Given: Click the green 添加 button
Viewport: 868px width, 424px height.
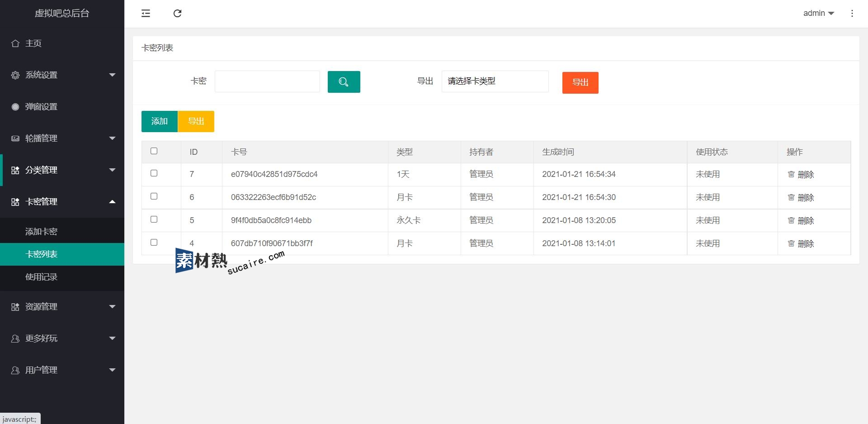Looking at the screenshot, I should click(x=159, y=121).
